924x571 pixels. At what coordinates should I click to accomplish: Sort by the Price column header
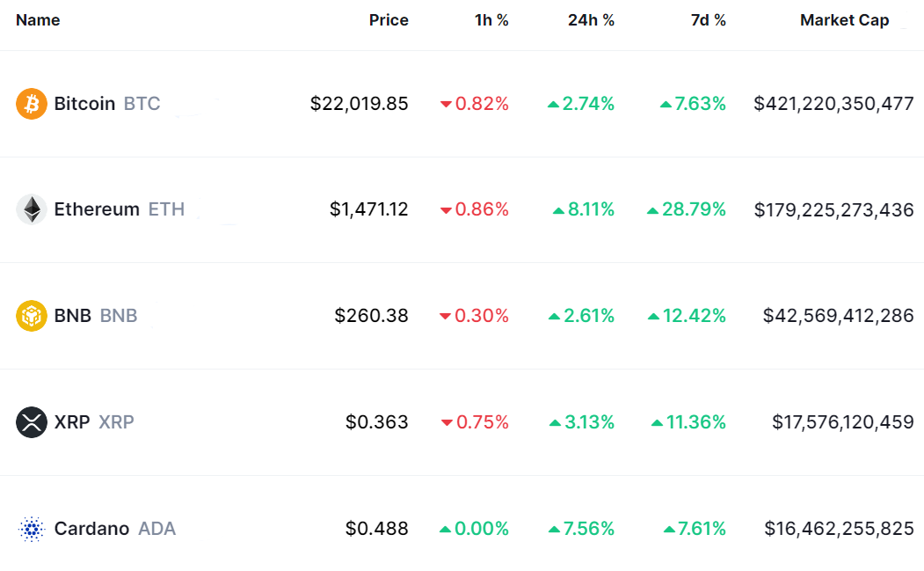tap(389, 20)
